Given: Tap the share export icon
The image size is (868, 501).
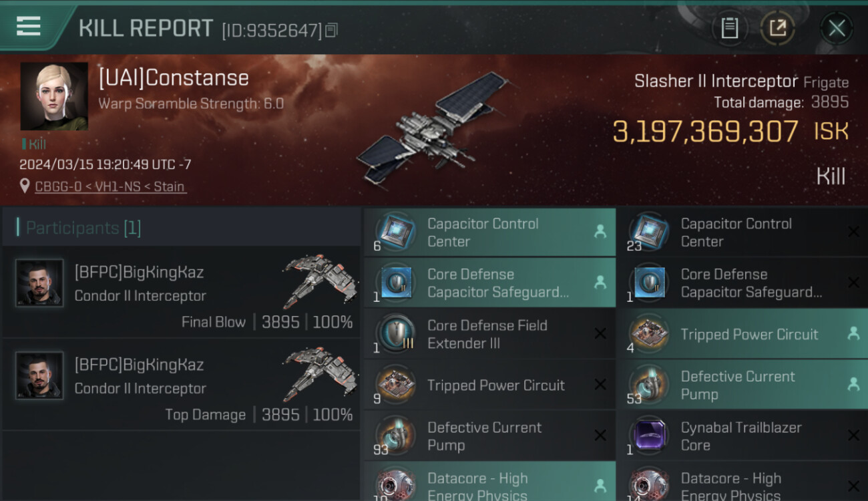Looking at the screenshot, I should click(778, 28).
